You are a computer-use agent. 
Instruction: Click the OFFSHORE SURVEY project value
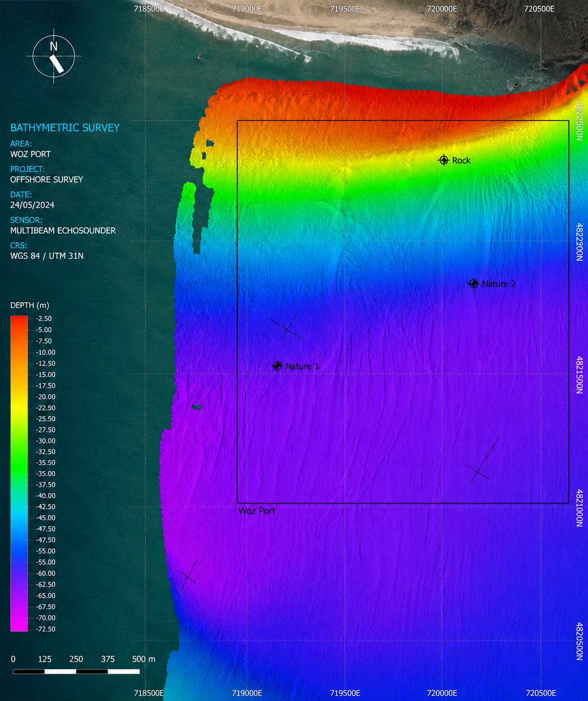click(47, 180)
